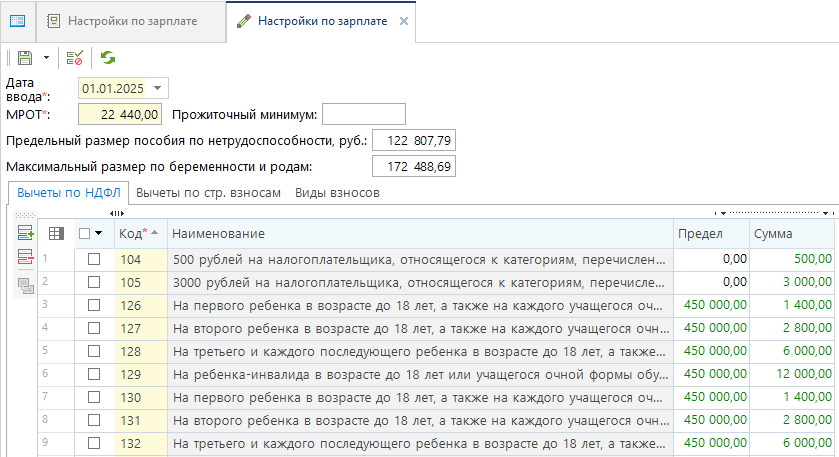Switch to the Вычеты по стр. взносам tab
Image resolution: width=839 pixels, height=457 pixels.
point(208,192)
